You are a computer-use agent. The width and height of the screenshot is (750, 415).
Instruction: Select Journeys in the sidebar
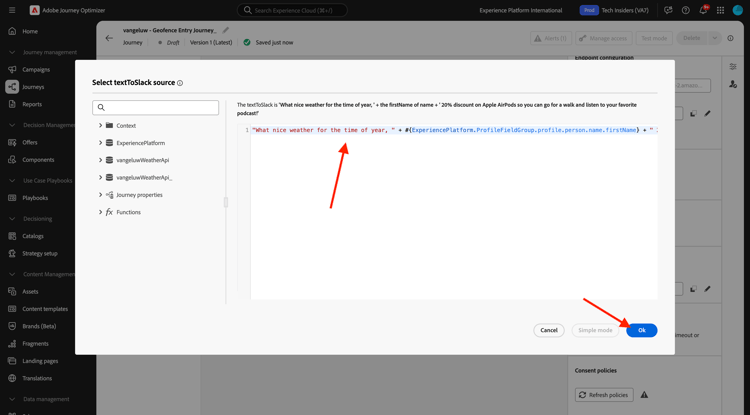[x=33, y=87]
